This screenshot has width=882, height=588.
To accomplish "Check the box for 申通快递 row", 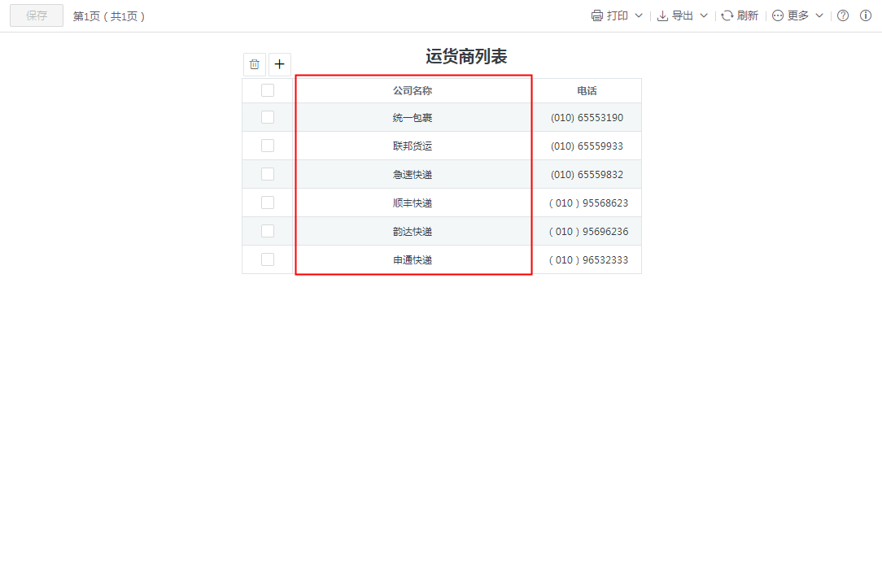I will click(x=268, y=259).
